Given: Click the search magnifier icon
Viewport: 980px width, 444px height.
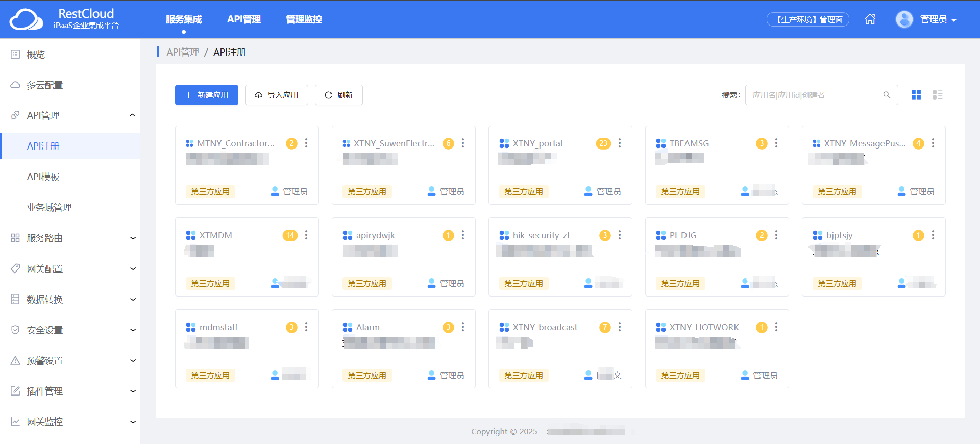Looking at the screenshot, I should (x=887, y=95).
